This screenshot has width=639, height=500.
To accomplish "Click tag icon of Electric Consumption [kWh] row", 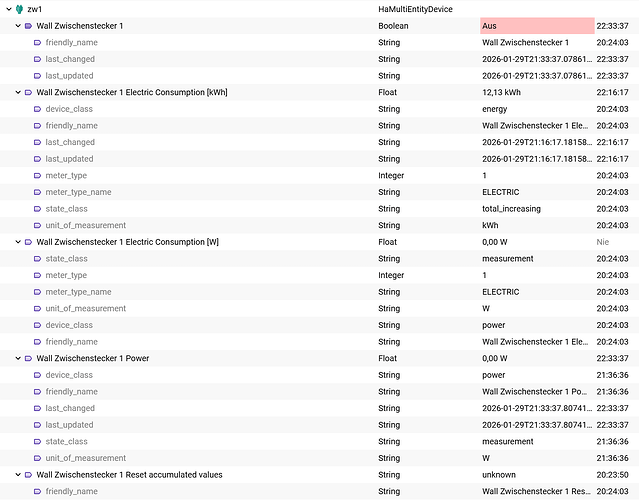I will [x=28, y=92].
